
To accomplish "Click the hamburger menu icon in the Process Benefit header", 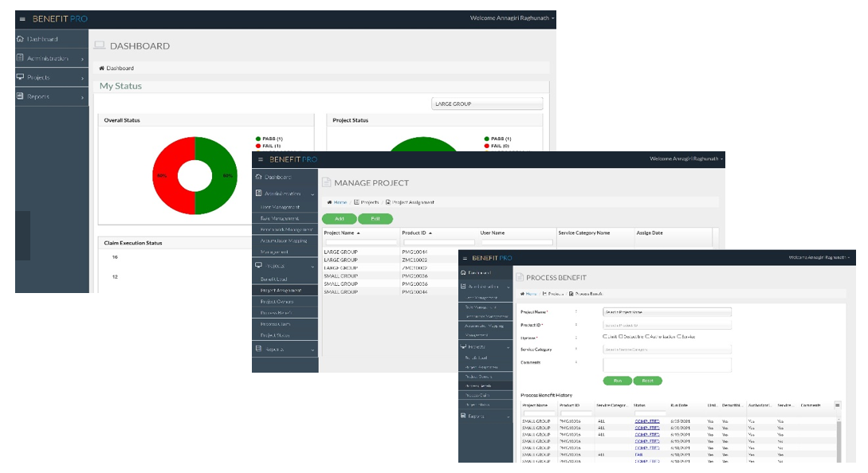I will (x=465, y=258).
